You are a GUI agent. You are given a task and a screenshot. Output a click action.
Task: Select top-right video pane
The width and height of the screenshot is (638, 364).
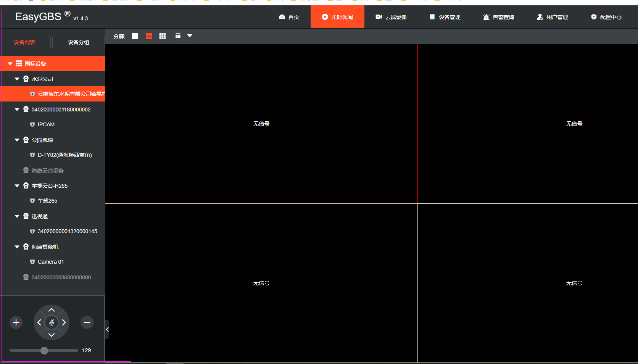click(528, 124)
